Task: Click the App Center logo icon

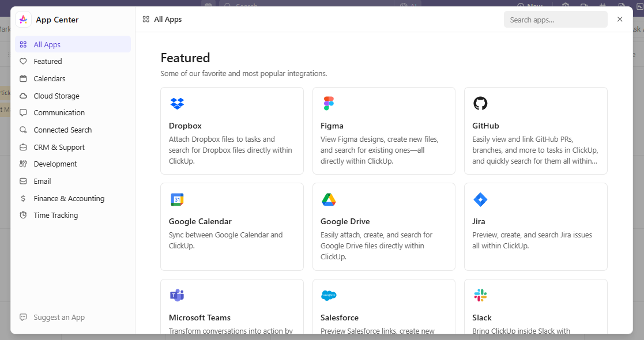Action: [x=24, y=20]
